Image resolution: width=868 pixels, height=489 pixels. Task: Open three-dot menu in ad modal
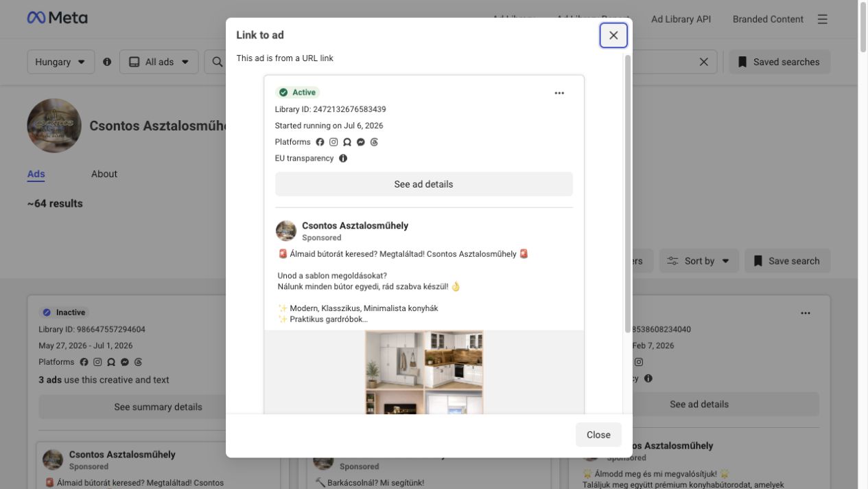559,93
